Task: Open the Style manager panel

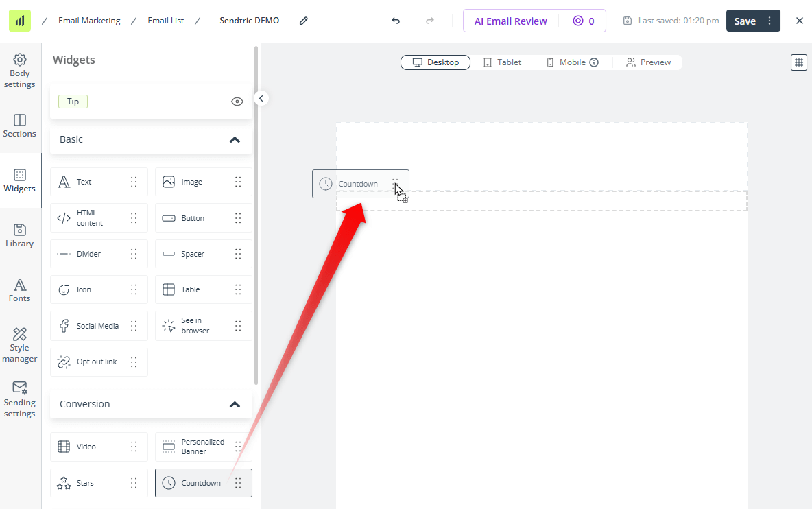Action: tap(20, 345)
